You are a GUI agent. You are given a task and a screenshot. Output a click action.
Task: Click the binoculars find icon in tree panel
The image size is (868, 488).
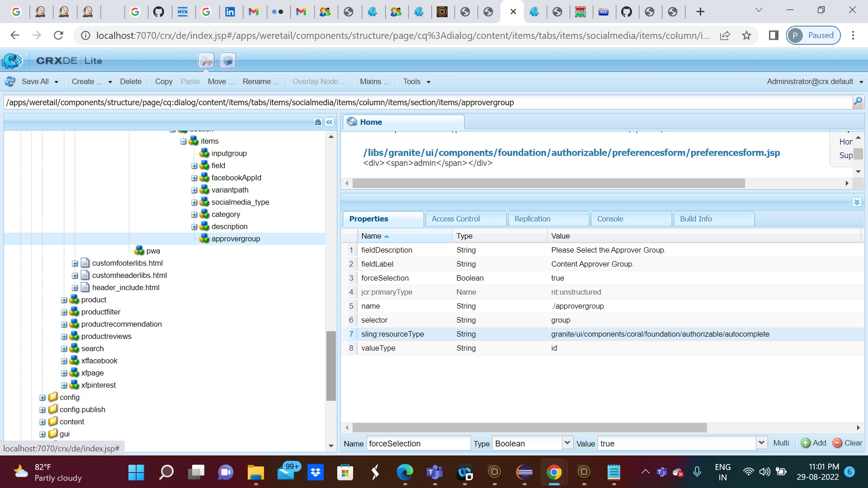pos(318,122)
